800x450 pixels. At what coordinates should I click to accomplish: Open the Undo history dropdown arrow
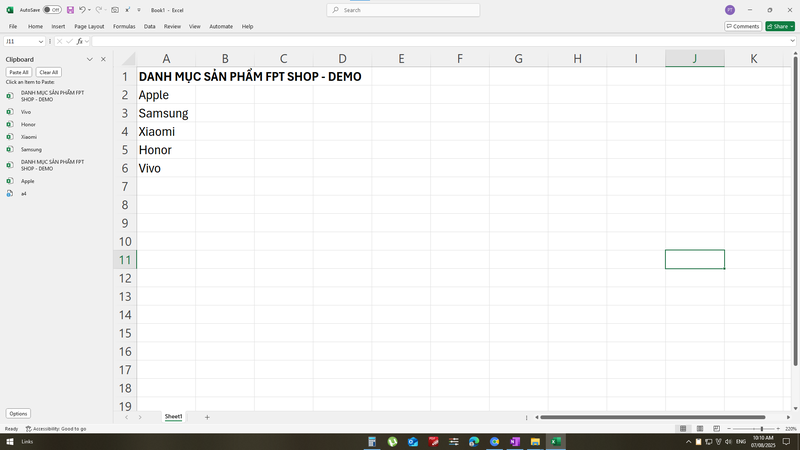(x=89, y=10)
